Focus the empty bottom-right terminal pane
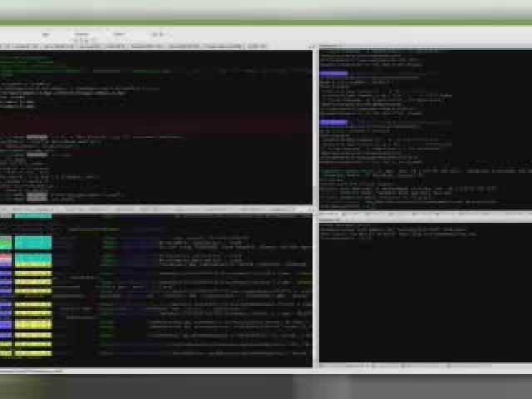The image size is (532, 399). click(424, 299)
